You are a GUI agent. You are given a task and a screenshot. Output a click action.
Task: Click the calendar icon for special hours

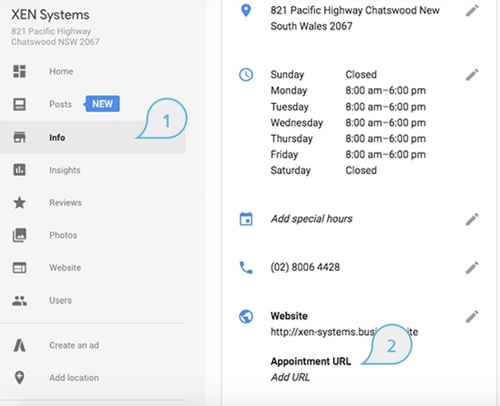click(246, 219)
